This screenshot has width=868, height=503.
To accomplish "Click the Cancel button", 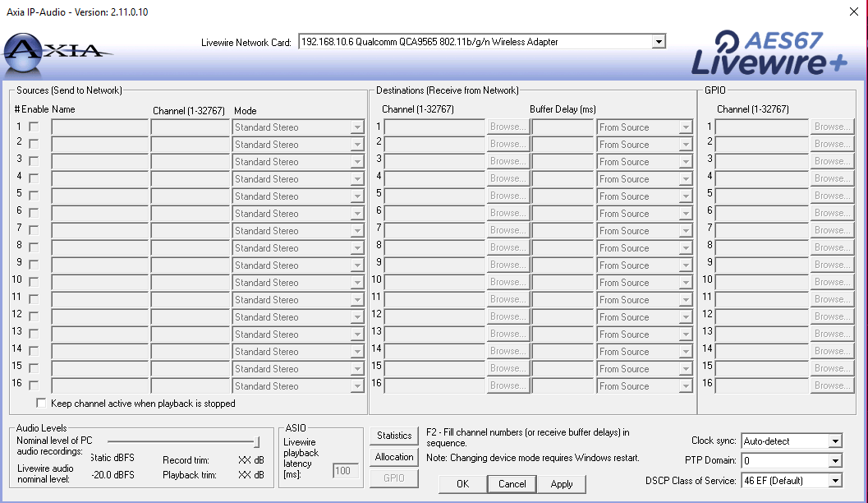I will [x=512, y=484].
